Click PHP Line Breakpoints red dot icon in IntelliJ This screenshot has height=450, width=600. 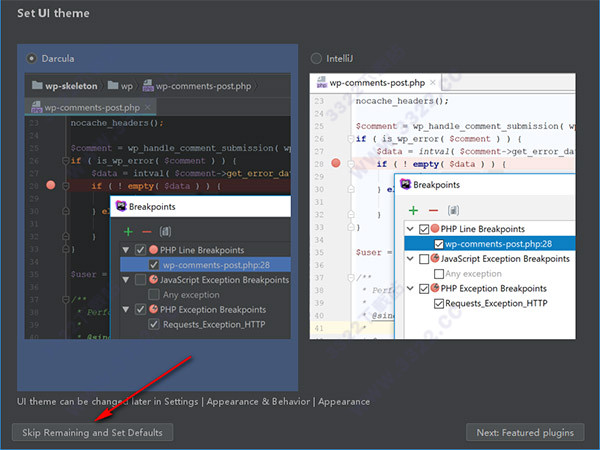[x=435, y=228]
